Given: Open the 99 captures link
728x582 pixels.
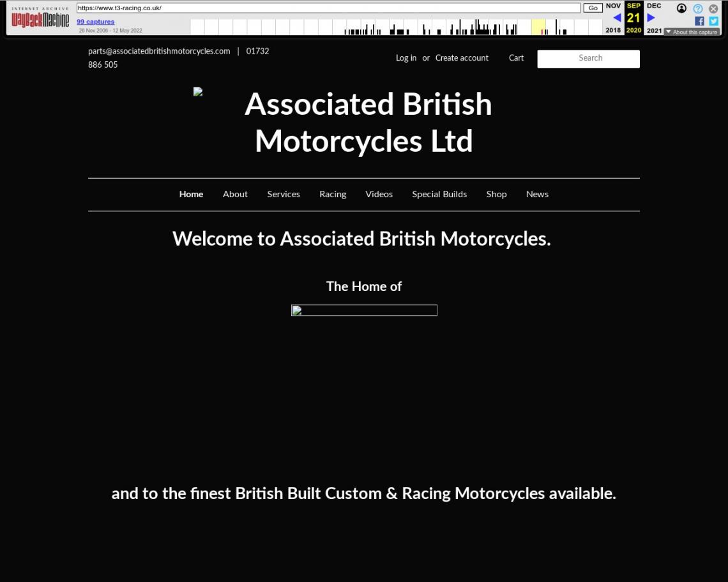Looking at the screenshot, I should [x=95, y=22].
